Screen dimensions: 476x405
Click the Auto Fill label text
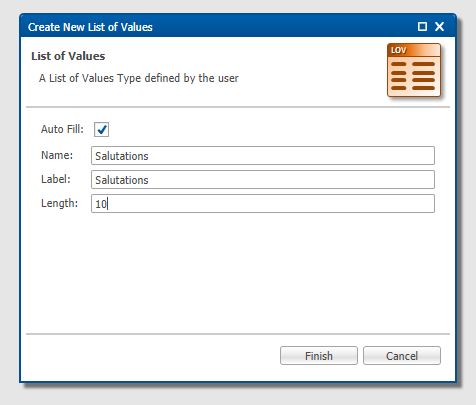coord(62,129)
